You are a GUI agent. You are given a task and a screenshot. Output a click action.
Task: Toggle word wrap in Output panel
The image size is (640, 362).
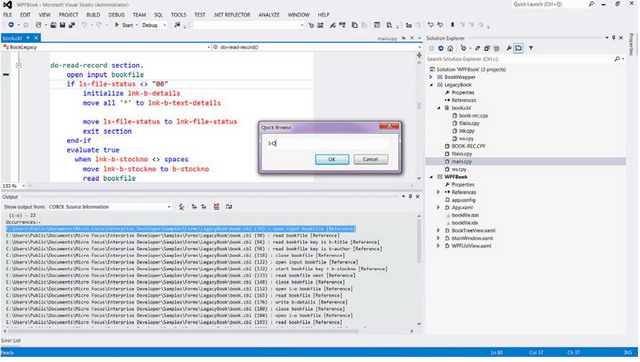click(229, 207)
